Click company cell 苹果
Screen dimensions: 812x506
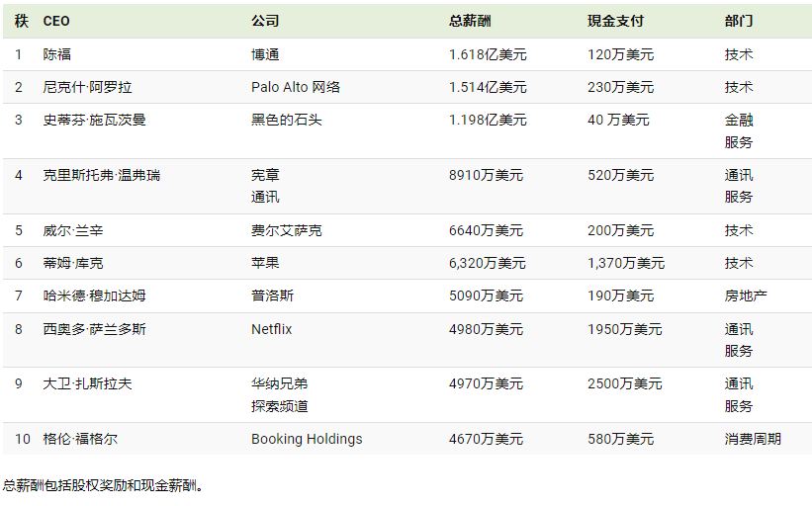click(265, 263)
